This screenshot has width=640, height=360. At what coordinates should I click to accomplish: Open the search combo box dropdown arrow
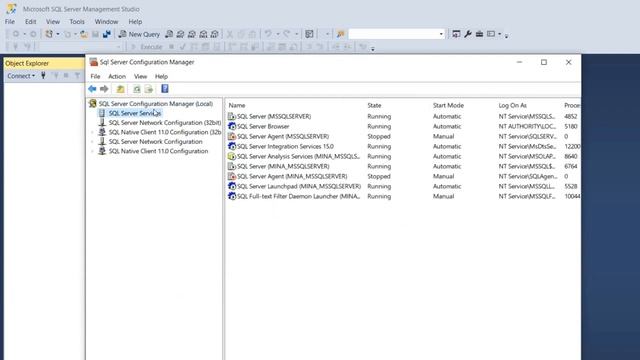441,34
